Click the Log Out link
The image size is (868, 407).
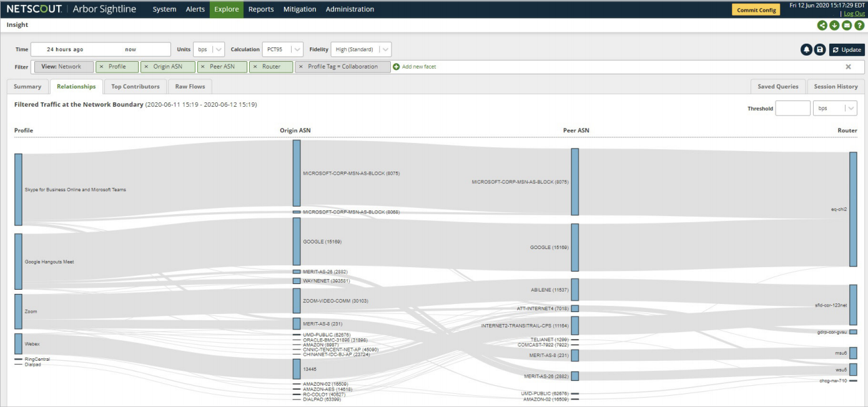(854, 13)
